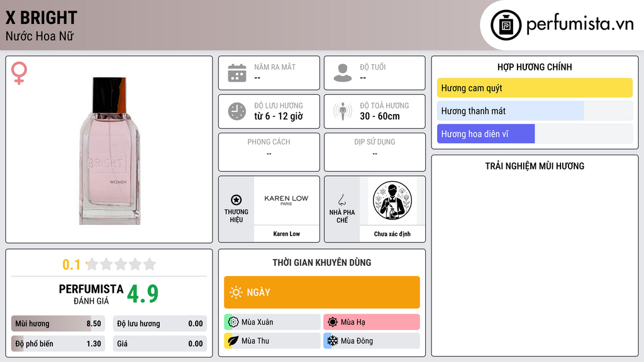Click the calendar icon for release year
Screen dimensions: 644x362
tap(237, 73)
